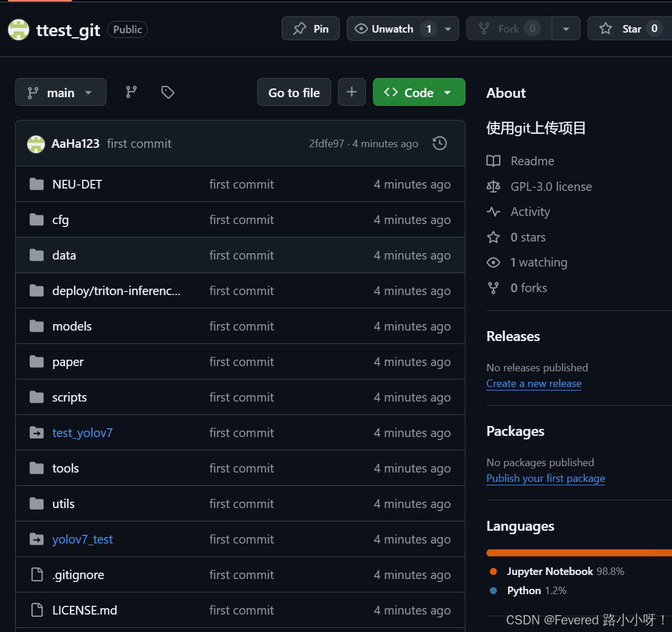This screenshot has height=632, width=672.
Task: Open the NEU-DET folder name
Action: (x=77, y=184)
